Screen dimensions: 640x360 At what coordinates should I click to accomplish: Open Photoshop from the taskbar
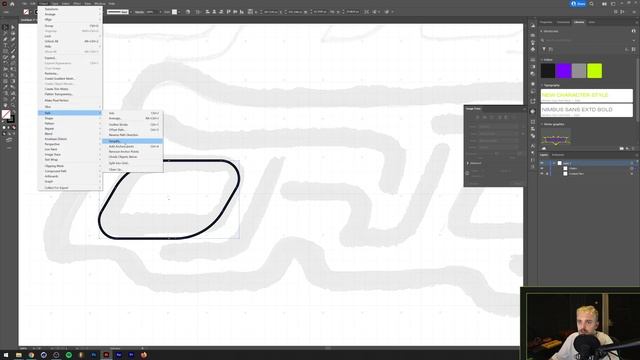click(x=94, y=355)
